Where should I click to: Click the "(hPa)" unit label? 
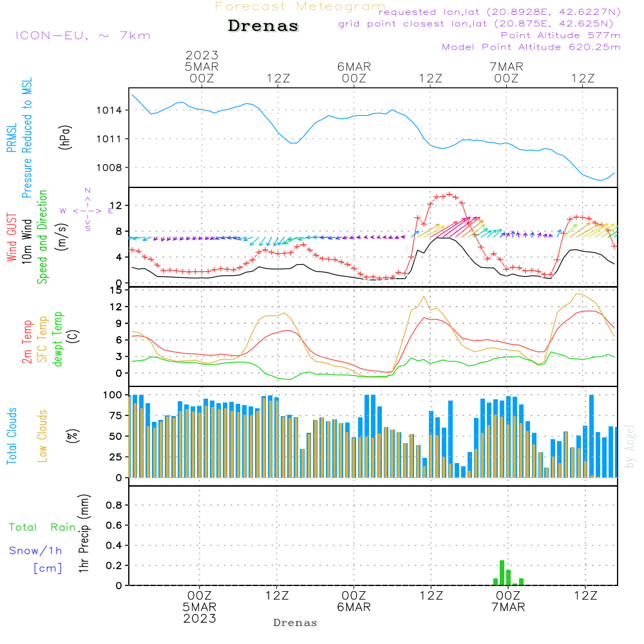[x=65, y=137]
